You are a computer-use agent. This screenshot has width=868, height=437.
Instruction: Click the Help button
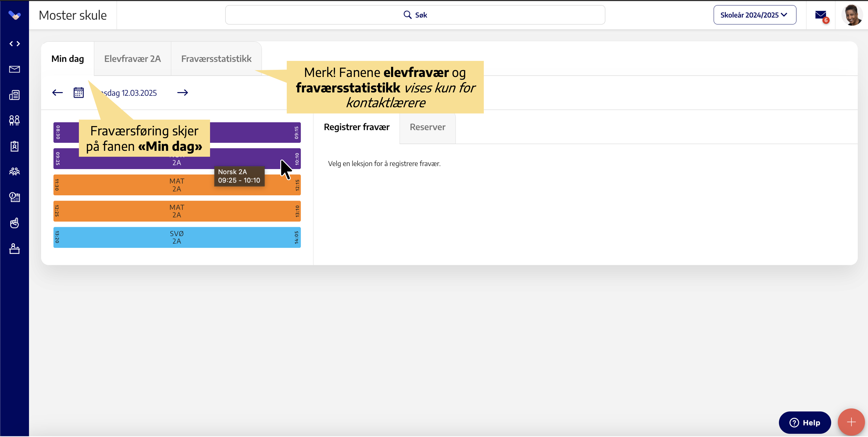tap(804, 423)
